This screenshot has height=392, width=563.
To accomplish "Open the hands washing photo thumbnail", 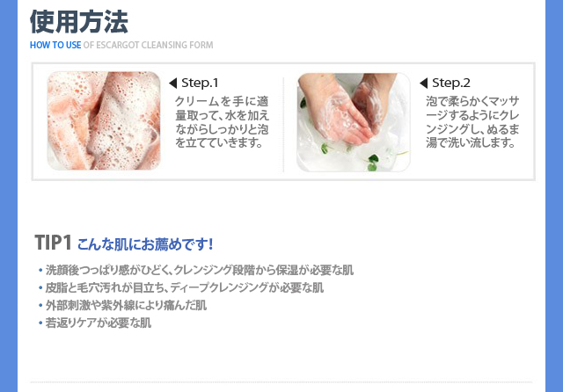I will coord(354,122).
